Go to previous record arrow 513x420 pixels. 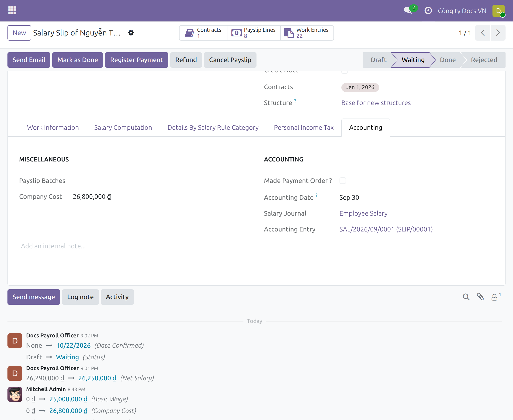482,33
